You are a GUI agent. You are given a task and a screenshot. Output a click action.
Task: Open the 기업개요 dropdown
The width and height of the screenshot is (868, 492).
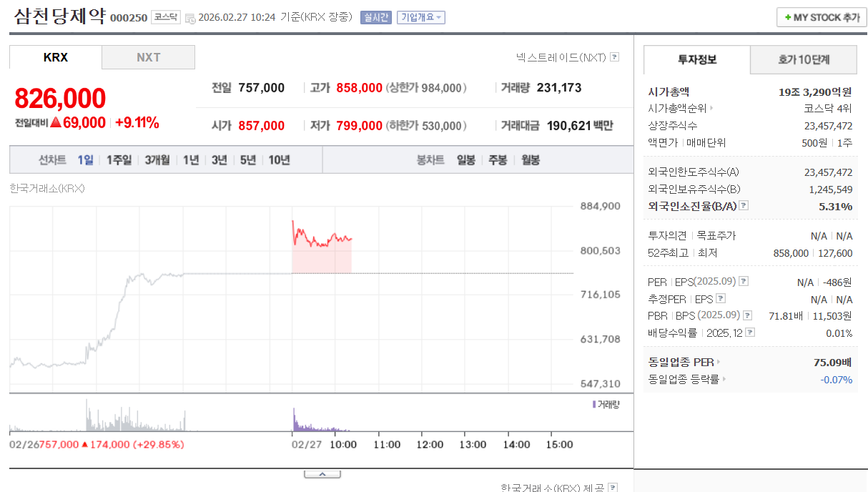pos(421,17)
